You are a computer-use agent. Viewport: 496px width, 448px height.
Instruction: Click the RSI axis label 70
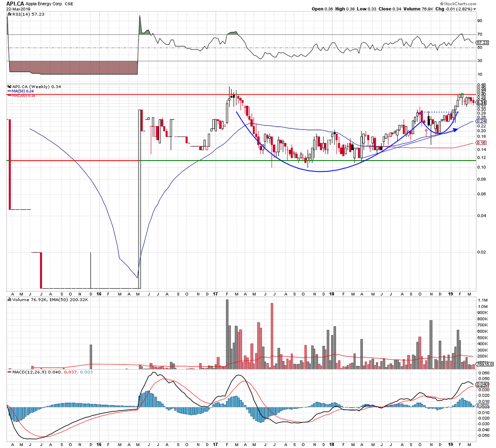click(x=480, y=34)
